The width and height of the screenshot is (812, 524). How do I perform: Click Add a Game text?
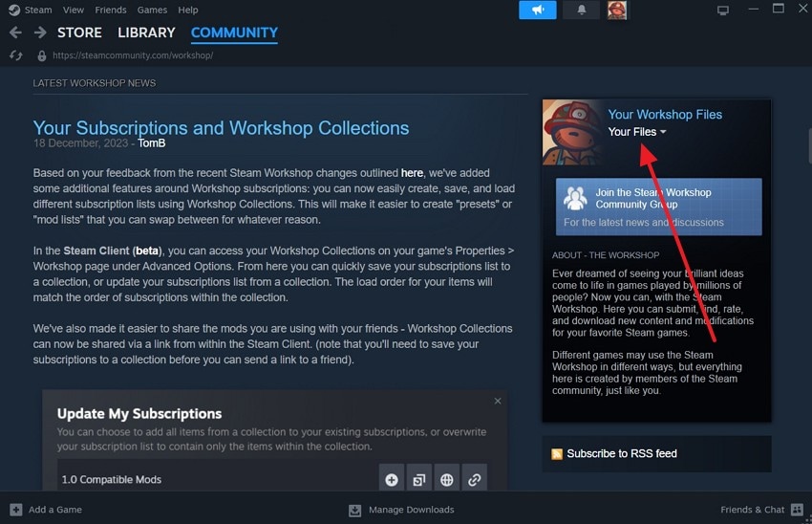click(54, 510)
